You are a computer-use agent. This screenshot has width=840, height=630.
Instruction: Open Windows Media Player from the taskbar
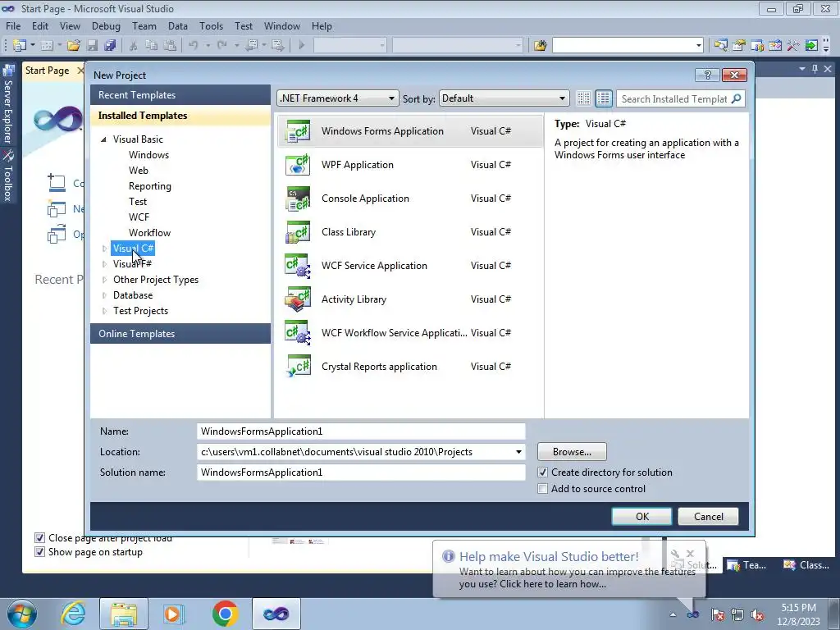click(174, 614)
